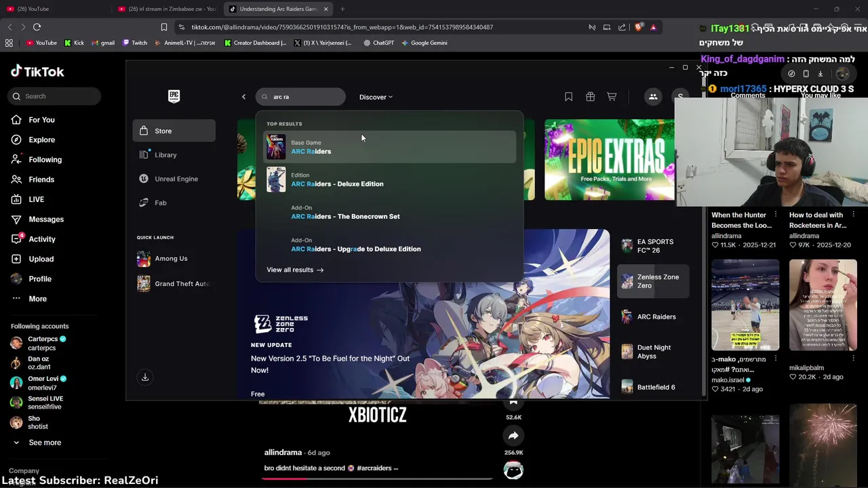Open a new browser tab

[342, 9]
